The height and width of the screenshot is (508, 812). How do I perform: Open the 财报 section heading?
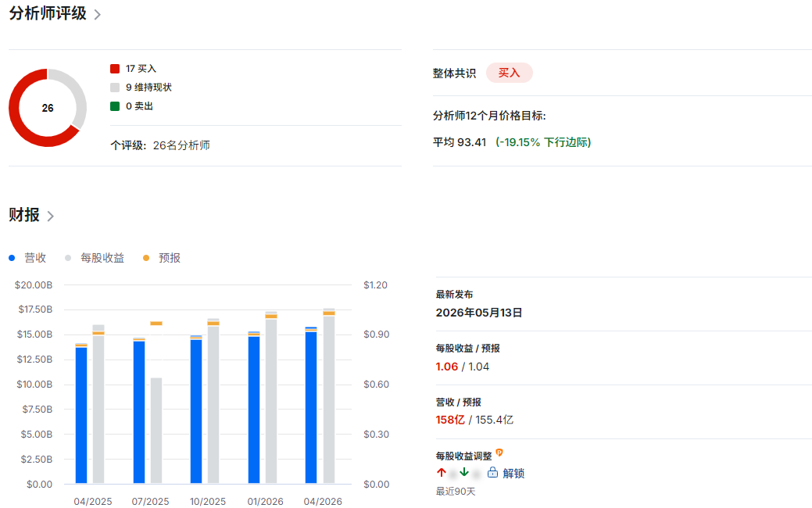[x=23, y=214]
